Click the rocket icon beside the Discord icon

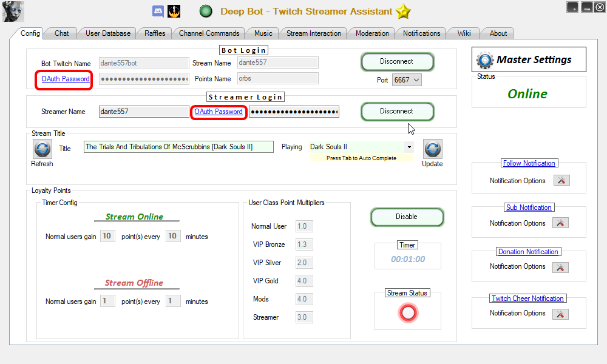[174, 11]
